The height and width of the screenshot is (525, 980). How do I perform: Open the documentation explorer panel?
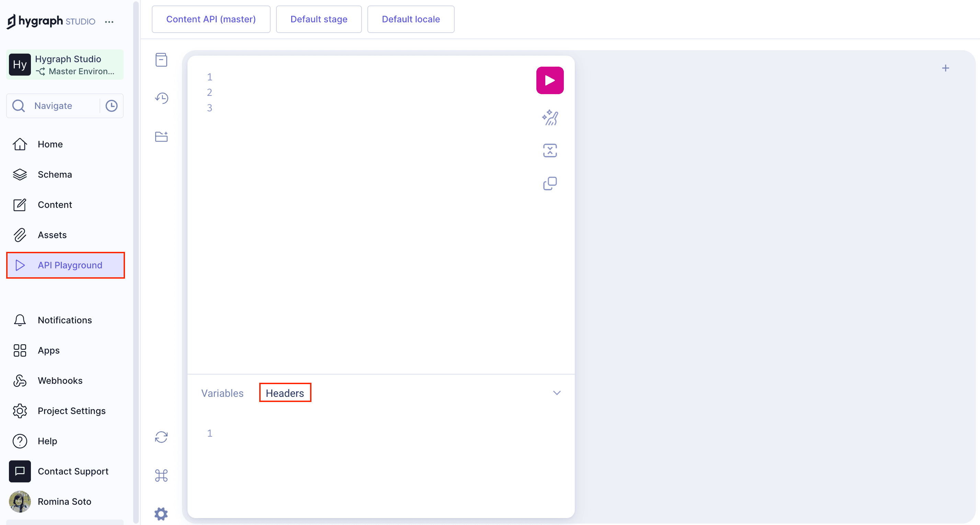click(161, 60)
